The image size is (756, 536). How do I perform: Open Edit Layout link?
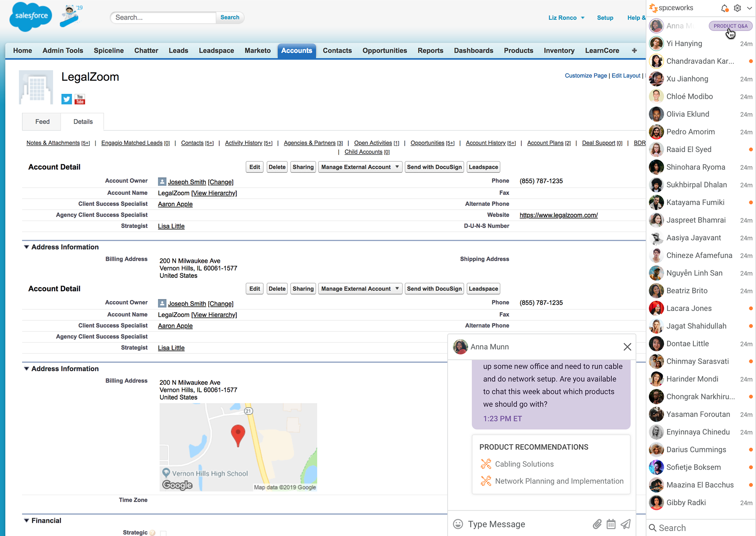pyautogui.click(x=626, y=76)
